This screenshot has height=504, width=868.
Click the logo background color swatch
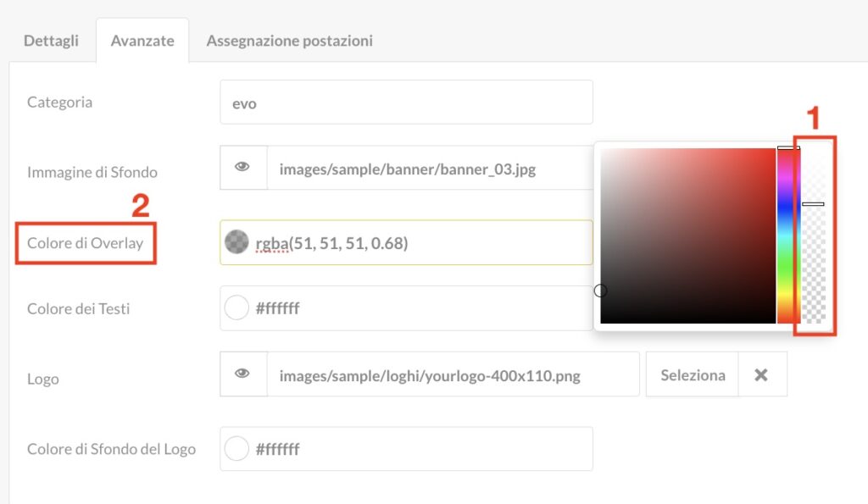[236, 448]
